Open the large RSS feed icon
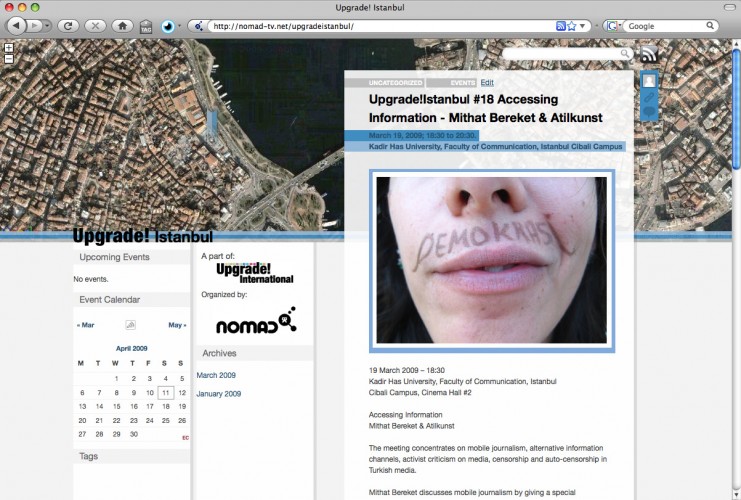 click(649, 54)
